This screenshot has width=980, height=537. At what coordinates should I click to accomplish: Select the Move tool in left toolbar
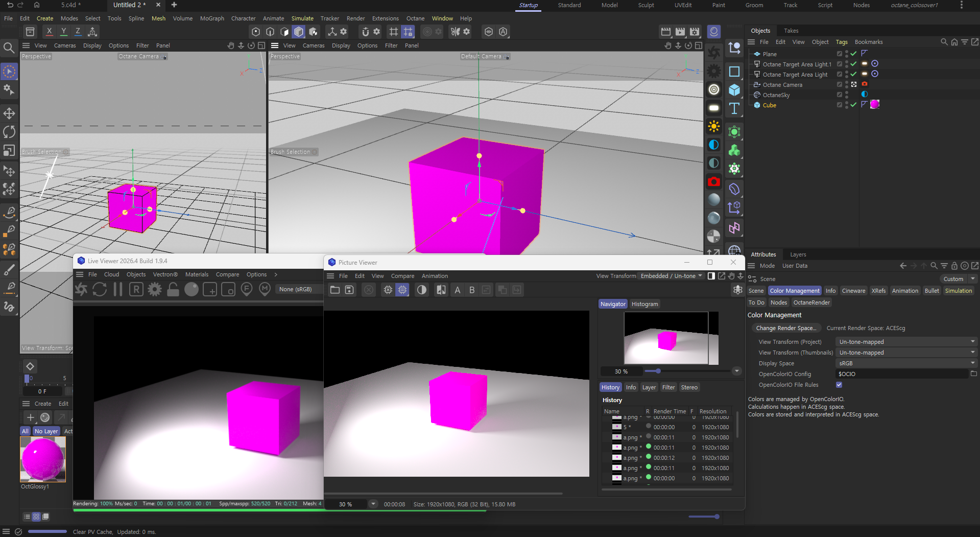click(x=9, y=113)
